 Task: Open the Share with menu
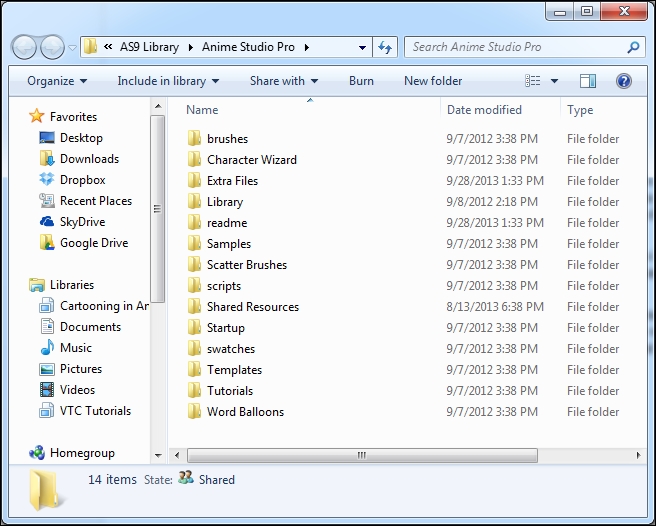coord(284,81)
